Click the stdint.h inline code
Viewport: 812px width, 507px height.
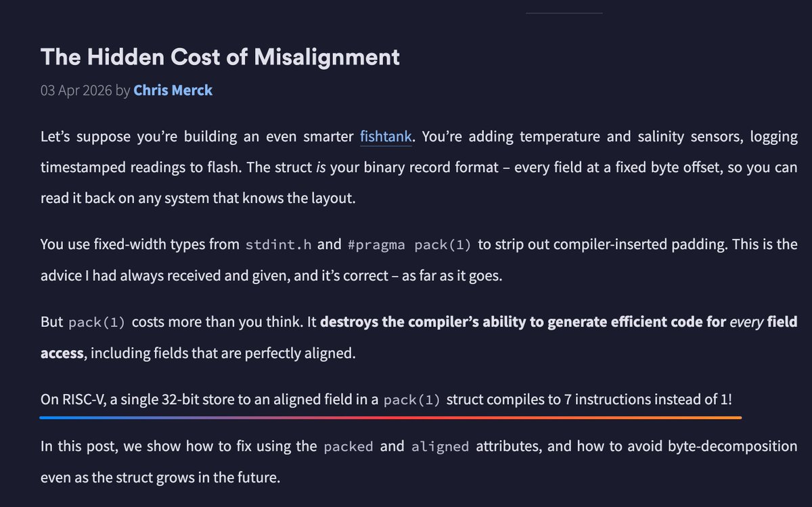279,245
